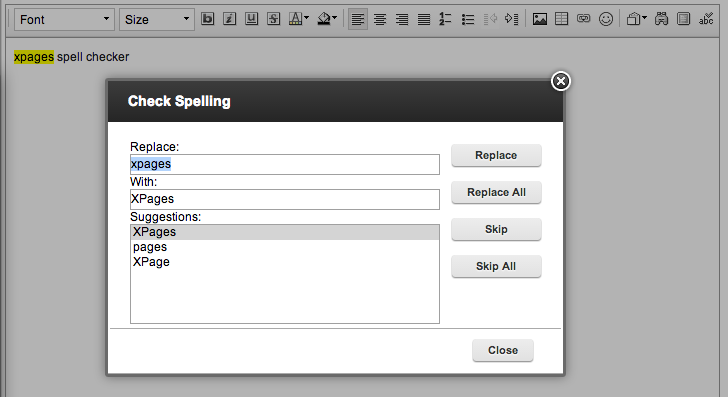Image resolution: width=728 pixels, height=397 pixels.
Task: Insert a numbered list
Action: 445,19
